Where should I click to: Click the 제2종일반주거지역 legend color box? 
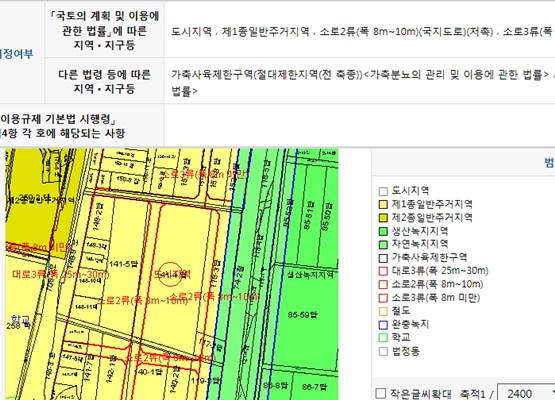pos(383,218)
